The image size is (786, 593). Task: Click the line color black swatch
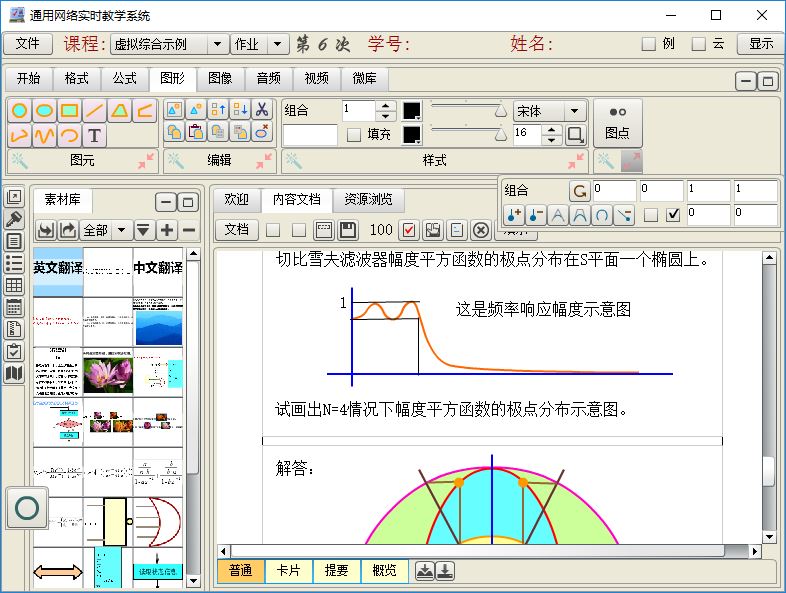[x=412, y=111]
